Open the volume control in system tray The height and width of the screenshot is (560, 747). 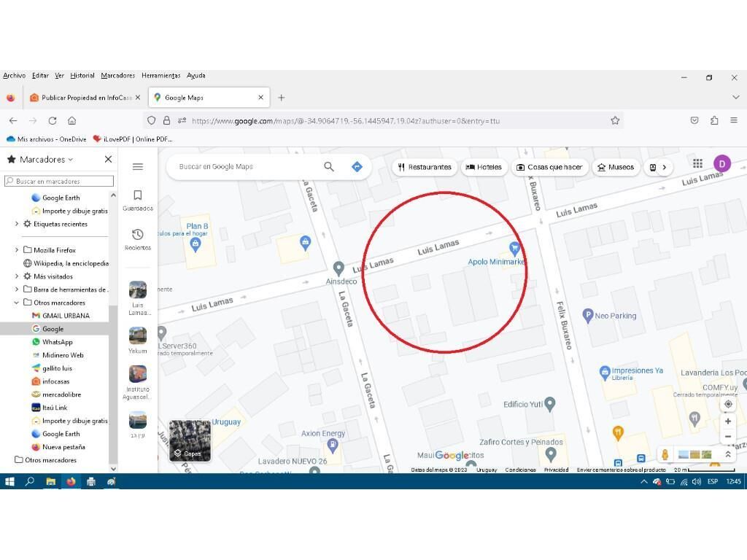(x=697, y=481)
